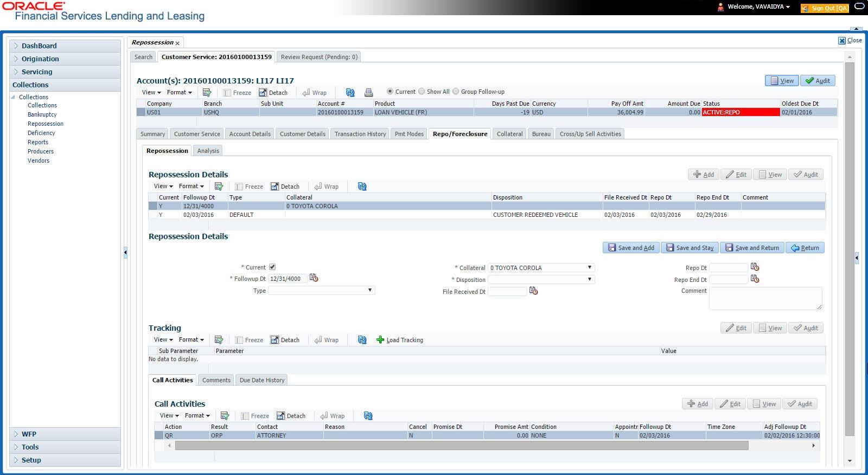
Task: Click Sign Out
Action: pos(825,8)
